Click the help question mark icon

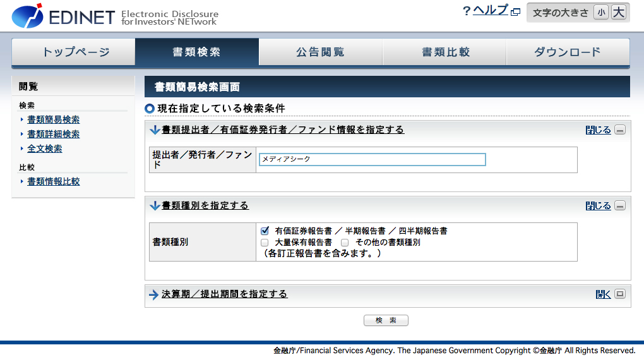[x=467, y=11]
